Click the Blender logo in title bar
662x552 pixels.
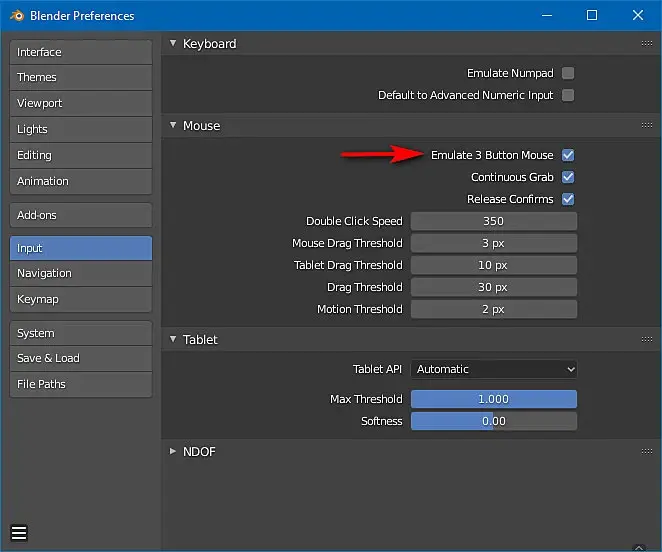(x=17, y=15)
